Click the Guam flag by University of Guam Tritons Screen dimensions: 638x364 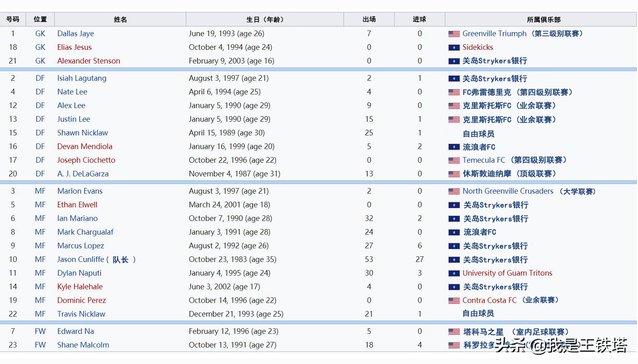pos(454,274)
